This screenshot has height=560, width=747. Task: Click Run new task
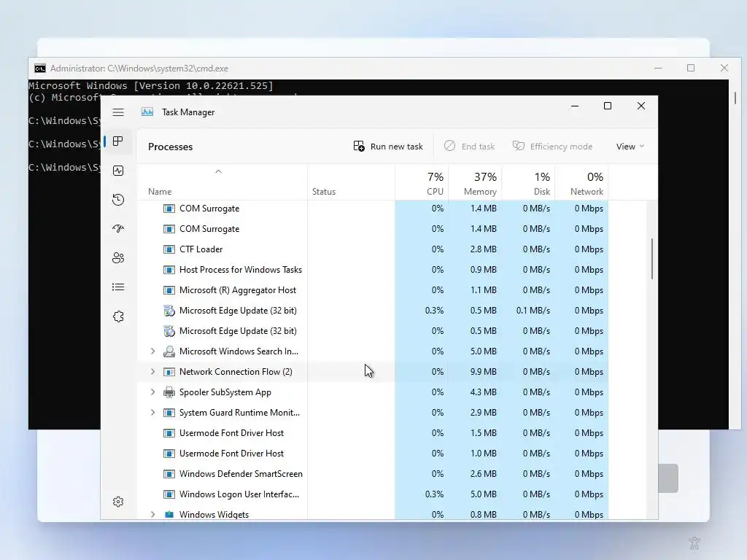coord(388,146)
